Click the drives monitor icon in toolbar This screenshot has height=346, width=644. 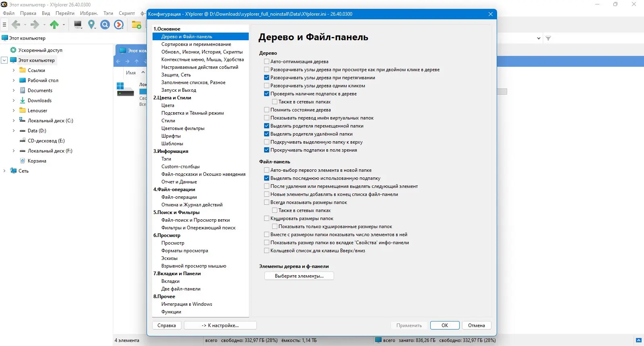tap(78, 25)
